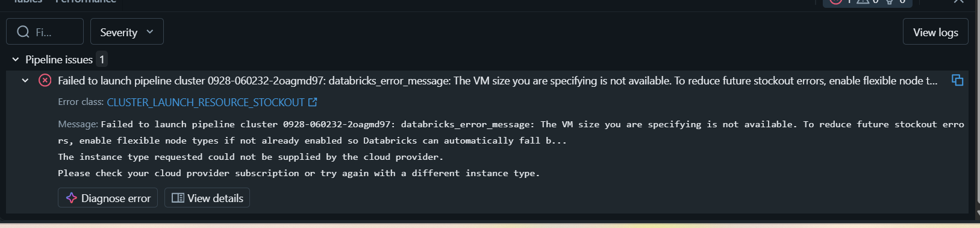Image resolution: width=980 pixels, height=228 pixels.
Task: Open the external link icon next to CLUSTER_LAUNCH_RESOURCE_STOCKOUT
Action: tap(313, 103)
